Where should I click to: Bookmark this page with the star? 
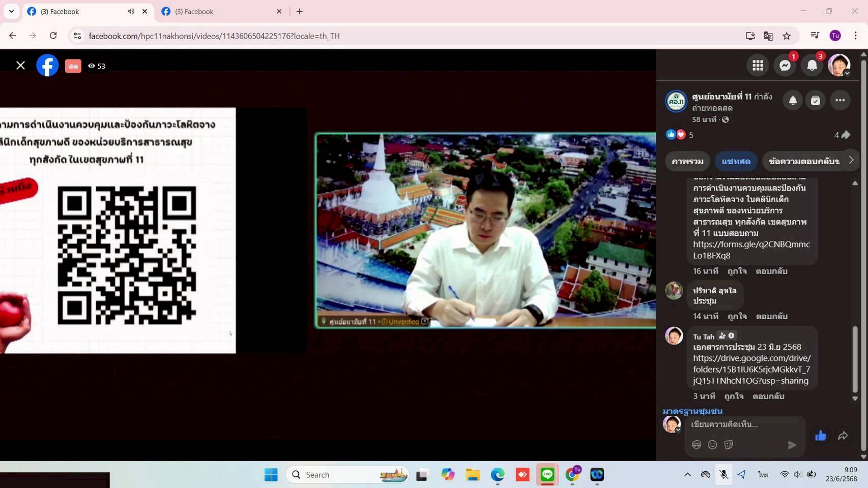787,36
